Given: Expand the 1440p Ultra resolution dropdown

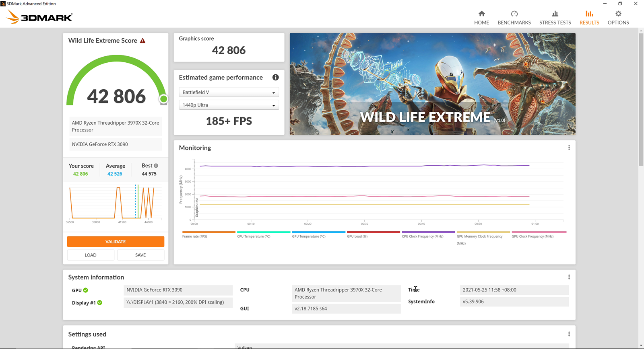Looking at the screenshot, I should (x=229, y=105).
